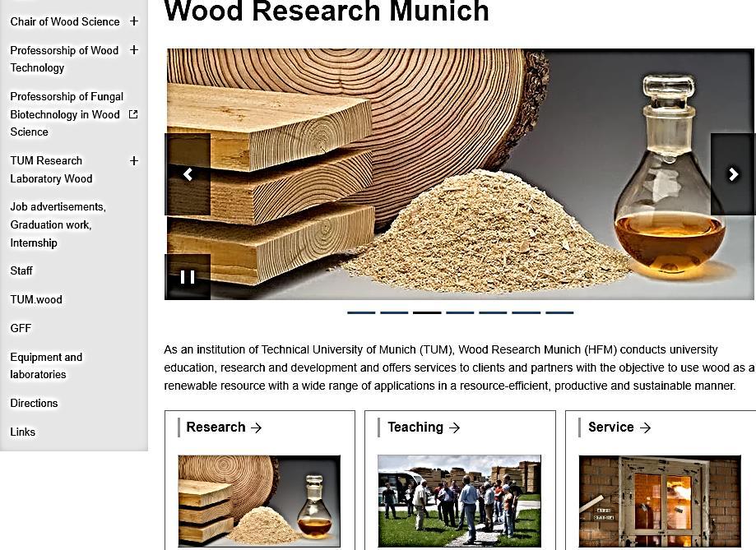Screen dimensions: 756x550
Task: Go to TUM Research Laboratory Wood
Action: point(51,169)
